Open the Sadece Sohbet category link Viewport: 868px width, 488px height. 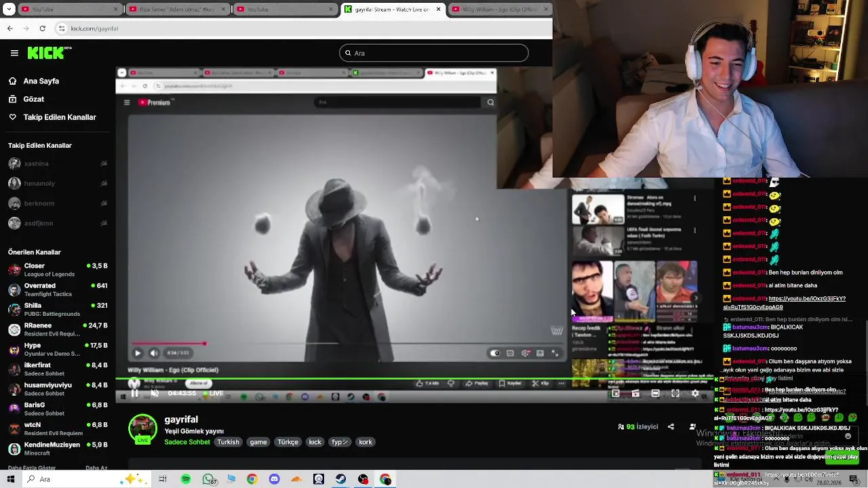tap(187, 442)
